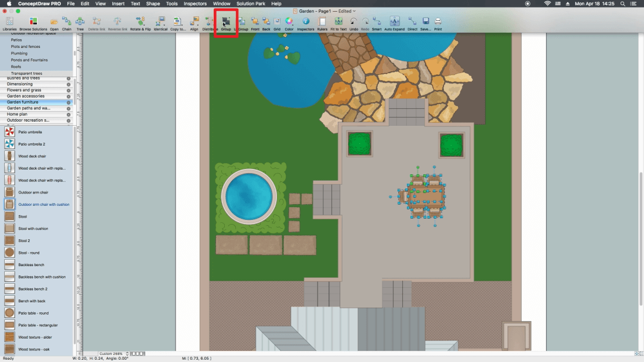Bring object to Front via toolbar
Viewport: 644px width, 362px height.
(x=255, y=23)
